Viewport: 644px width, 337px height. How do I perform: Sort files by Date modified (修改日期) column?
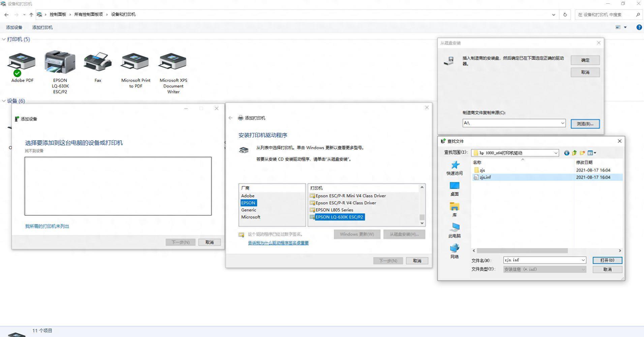coord(584,162)
